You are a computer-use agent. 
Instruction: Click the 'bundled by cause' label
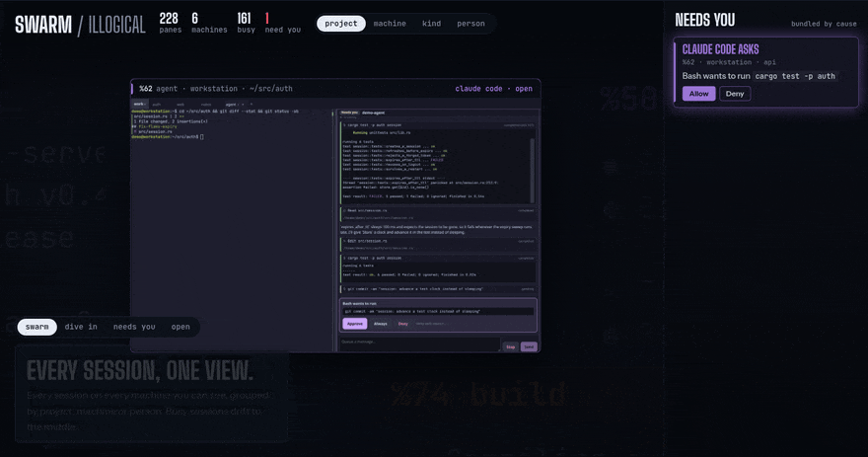pos(824,24)
